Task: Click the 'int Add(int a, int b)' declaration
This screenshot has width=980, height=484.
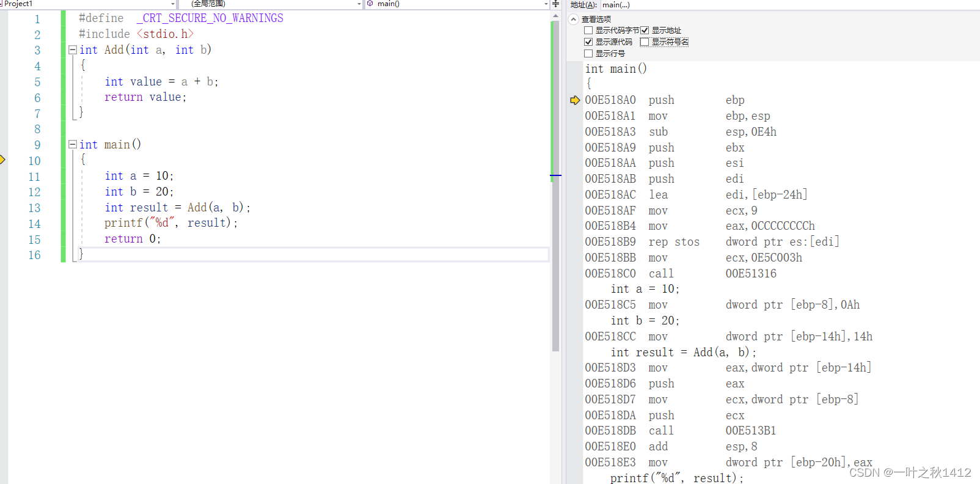Action: point(145,50)
